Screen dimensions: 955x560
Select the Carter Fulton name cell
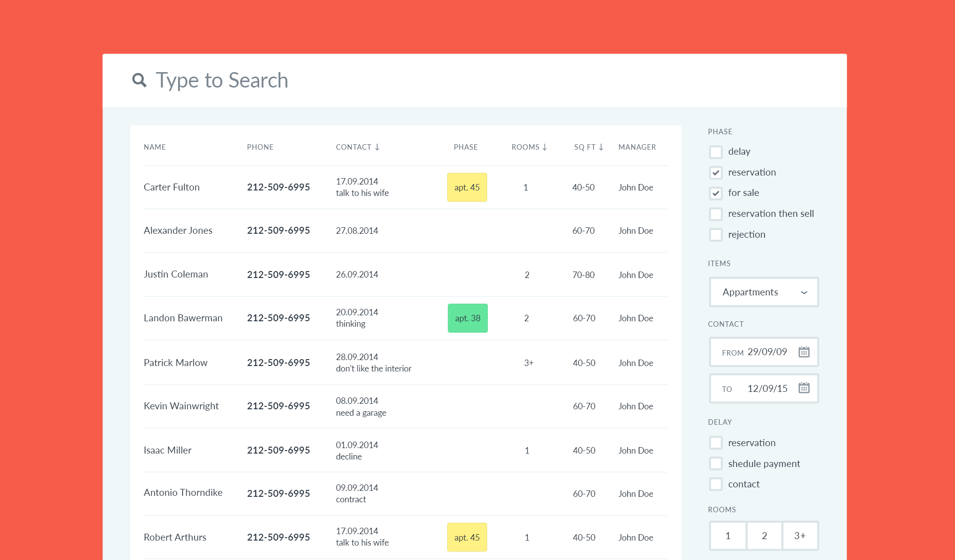pyautogui.click(x=172, y=187)
